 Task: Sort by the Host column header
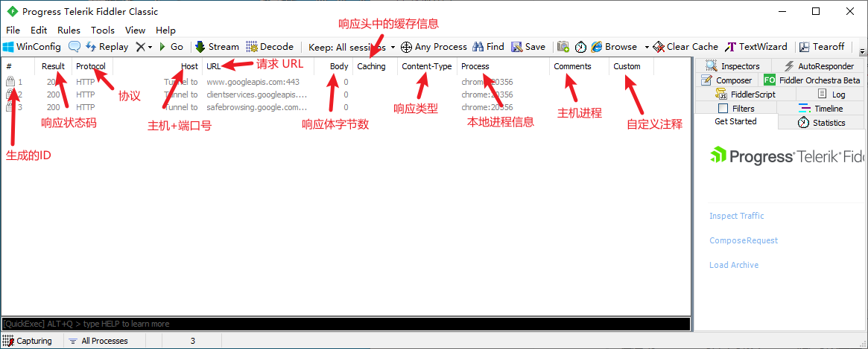[x=157, y=66]
